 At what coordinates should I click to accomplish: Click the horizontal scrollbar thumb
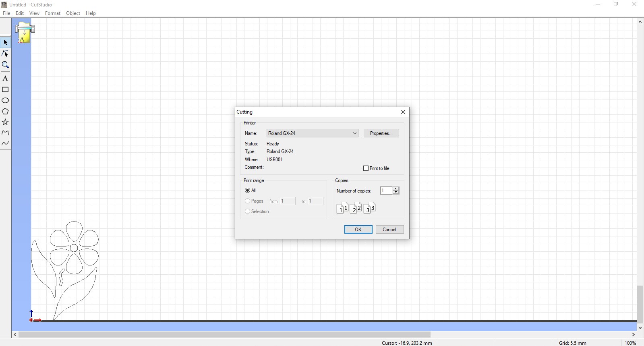click(x=224, y=335)
